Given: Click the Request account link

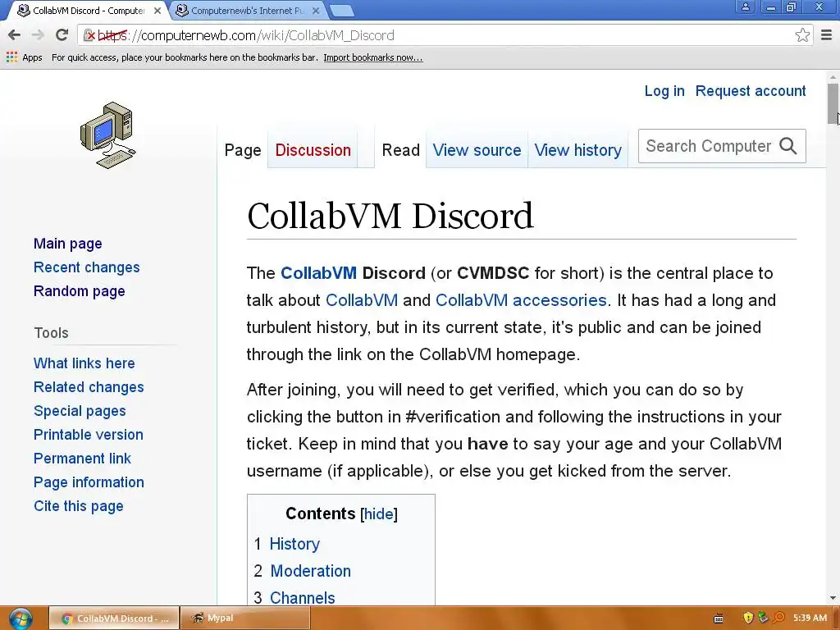Looking at the screenshot, I should pyautogui.click(x=750, y=91).
